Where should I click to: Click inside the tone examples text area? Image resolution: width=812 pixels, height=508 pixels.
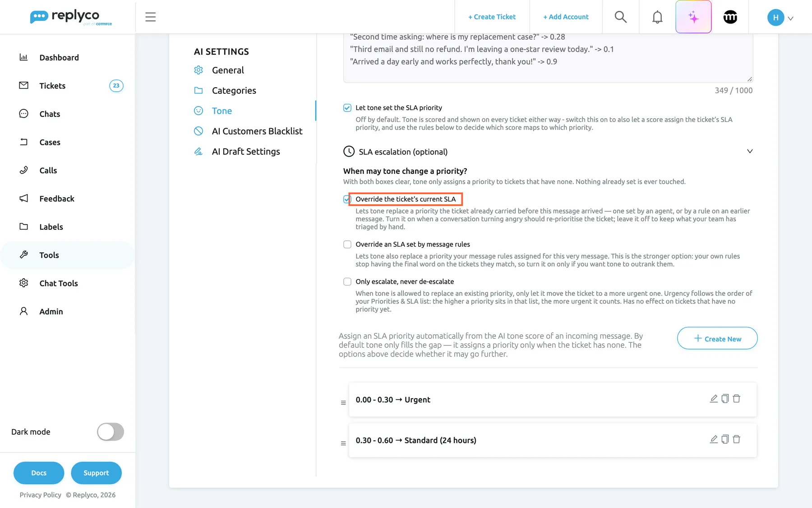pos(548,58)
